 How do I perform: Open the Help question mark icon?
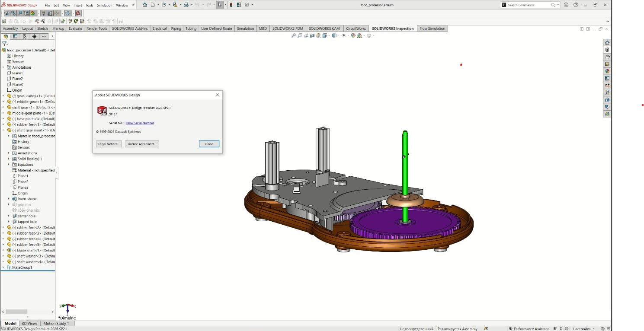pos(576,5)
